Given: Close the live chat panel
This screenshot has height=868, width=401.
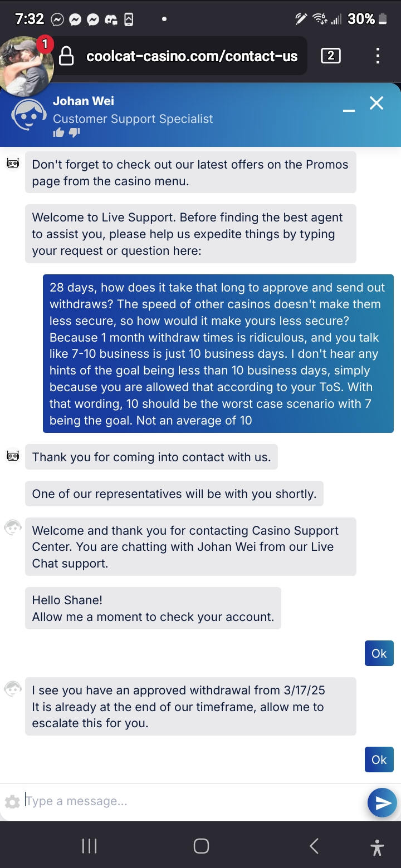Looking at the screenshot, I should [376, 103].
